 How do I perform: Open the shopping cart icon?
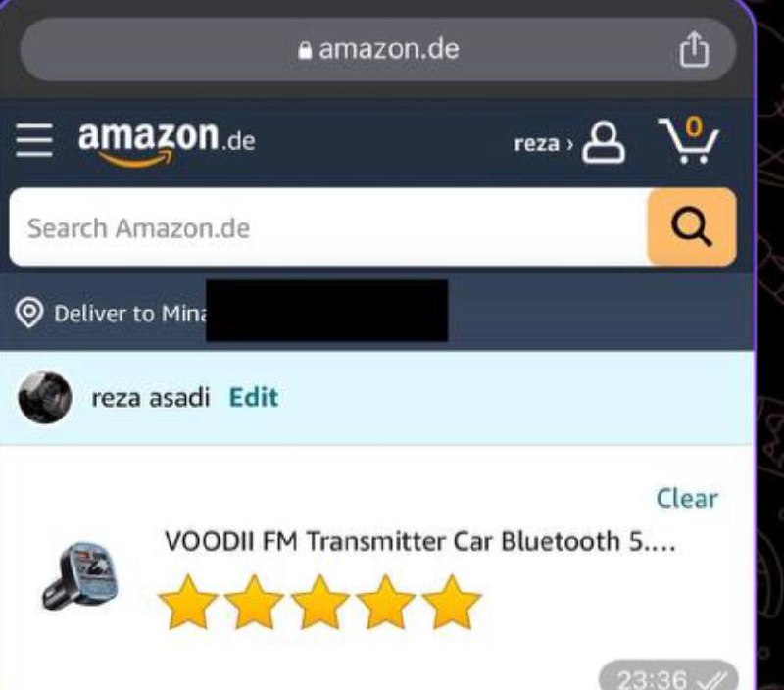tap(689, 139)
